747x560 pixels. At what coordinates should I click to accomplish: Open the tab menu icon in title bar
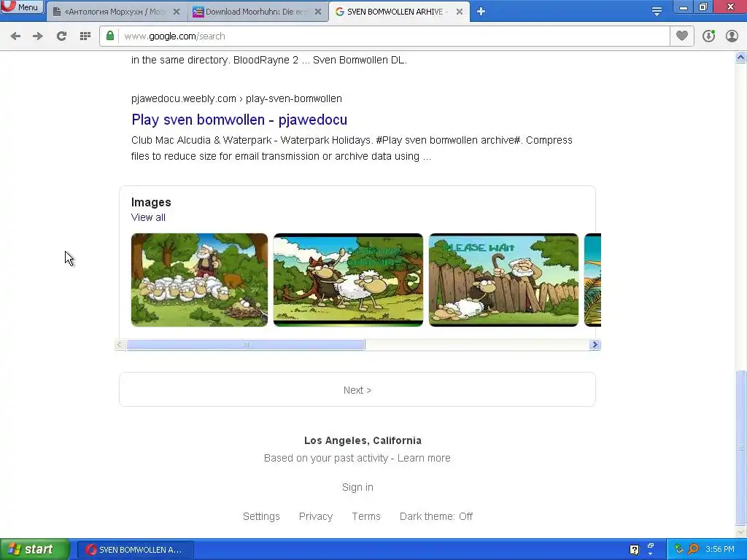coord(657,12)
